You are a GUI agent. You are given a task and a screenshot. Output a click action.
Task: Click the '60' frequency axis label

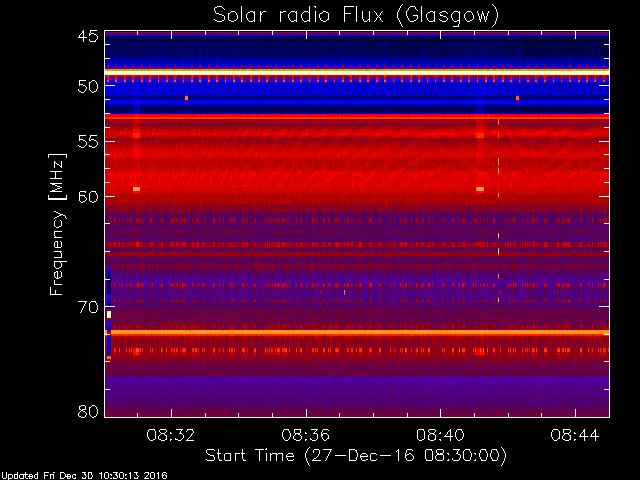(x=88, y=196)
